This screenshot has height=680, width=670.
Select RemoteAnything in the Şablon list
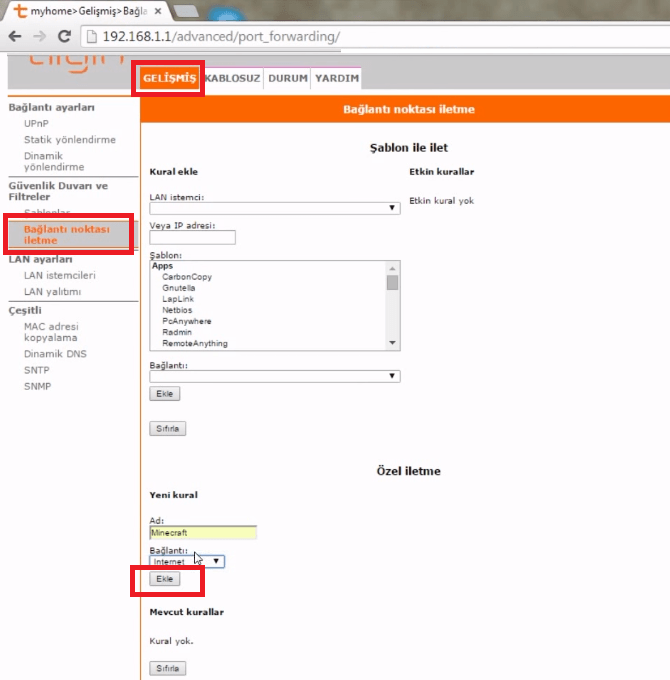click(x=195, y=343)
